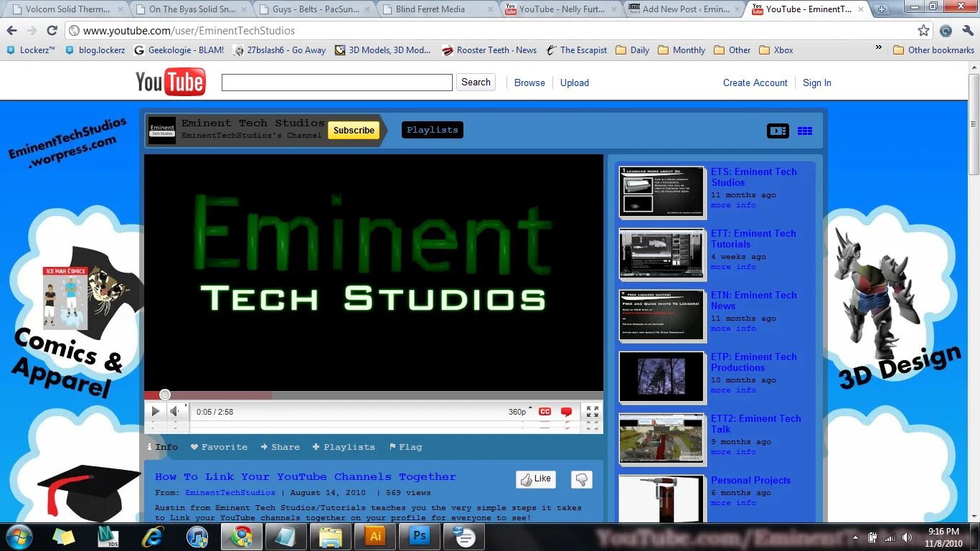Screen dimensions: 980x551
Task: Open the Playlists tab under the video
Action: point(344,447)
